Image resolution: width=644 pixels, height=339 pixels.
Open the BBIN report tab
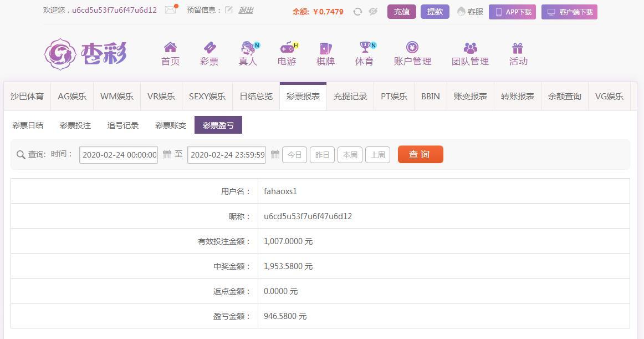[x=430, y=95]
